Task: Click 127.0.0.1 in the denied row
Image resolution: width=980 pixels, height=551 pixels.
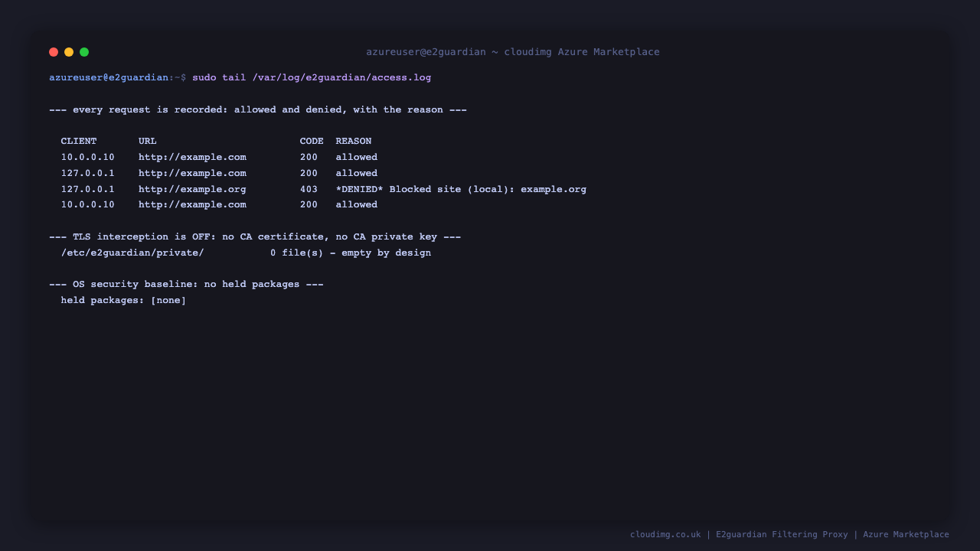Action: click(x=88, y=189)
